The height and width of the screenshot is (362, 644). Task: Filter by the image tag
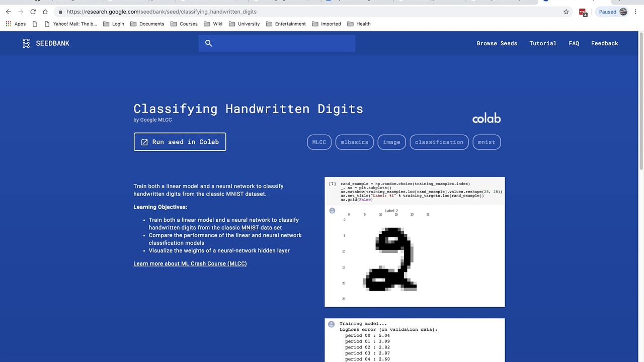[391, 142]
